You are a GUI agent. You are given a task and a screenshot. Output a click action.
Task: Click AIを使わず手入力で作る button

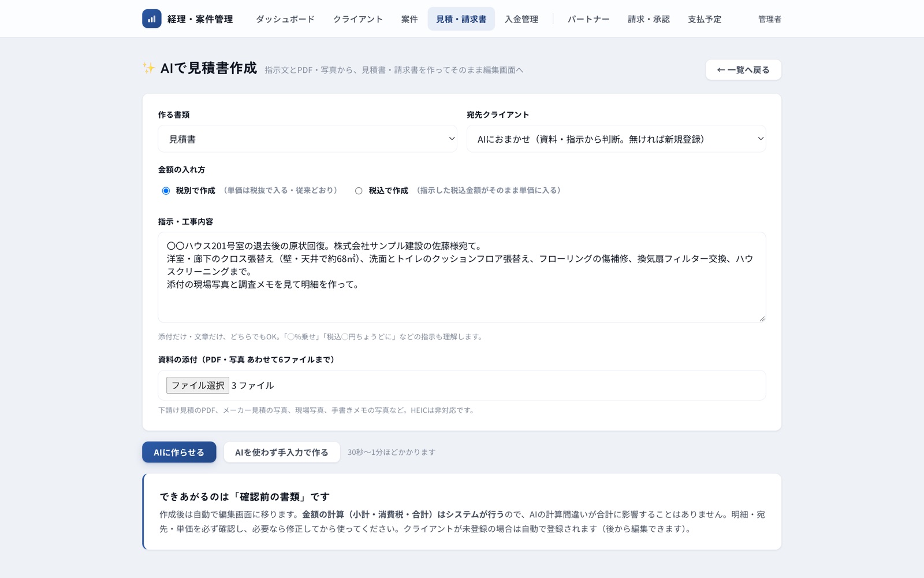click(282, 452)
